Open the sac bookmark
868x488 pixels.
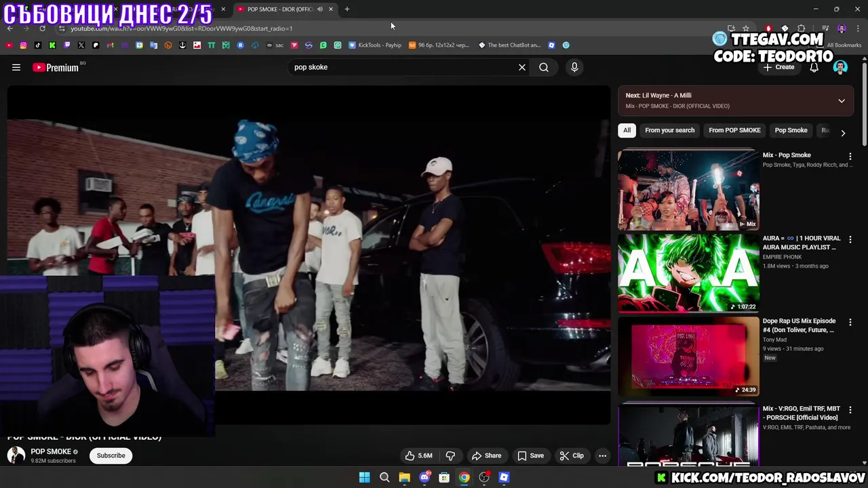click(x=275, y=45)
